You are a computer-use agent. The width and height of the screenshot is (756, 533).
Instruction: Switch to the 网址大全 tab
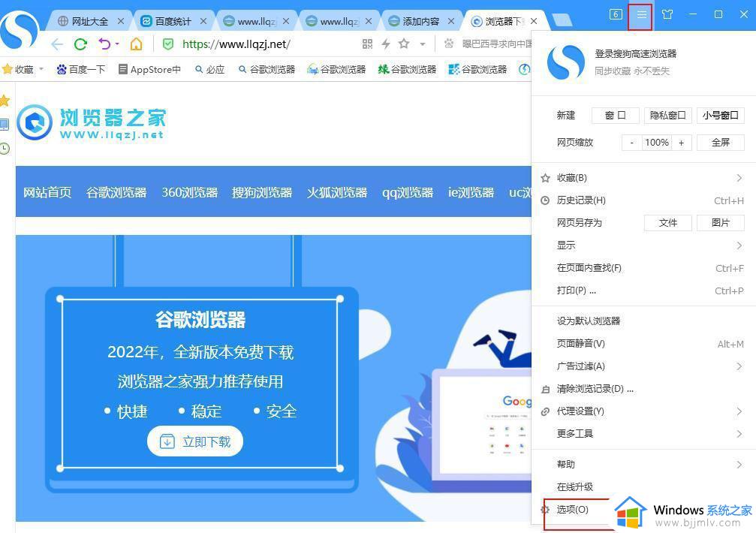(89, 21)
